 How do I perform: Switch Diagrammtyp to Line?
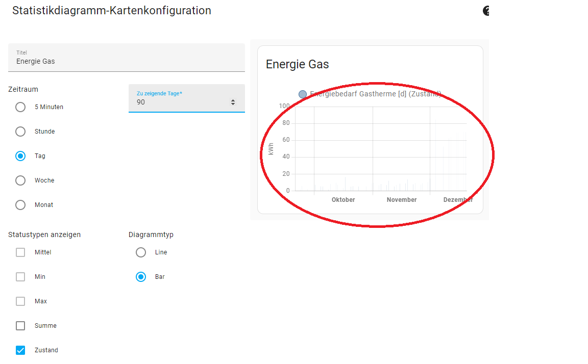click(x=141, y=252)
